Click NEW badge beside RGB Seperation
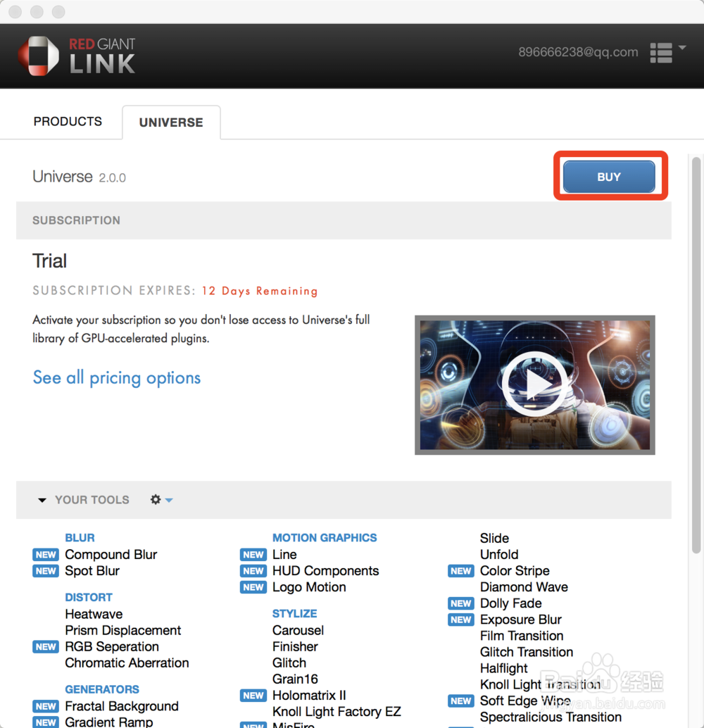 pos(46,647)
